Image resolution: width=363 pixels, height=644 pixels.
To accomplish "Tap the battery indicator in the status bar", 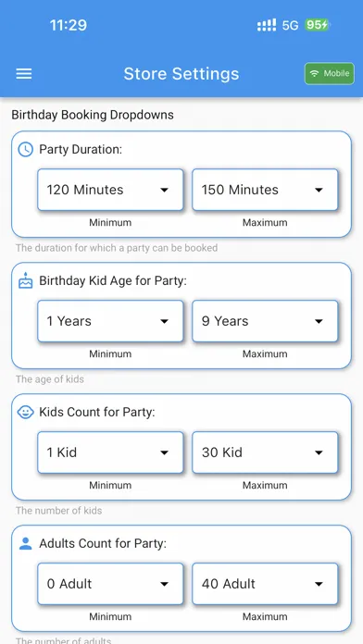I will click(318, 25).
